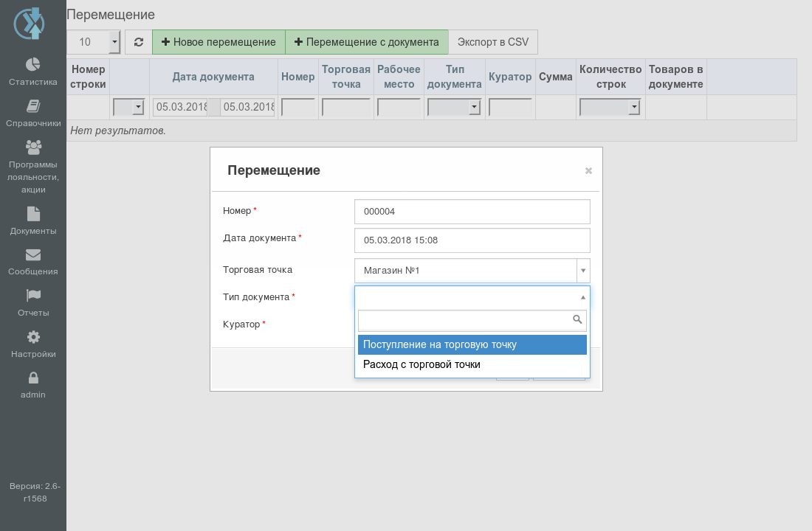This screenshot has height=531, width=812.
Task: Click the admin lock icon
Action: 33,378
